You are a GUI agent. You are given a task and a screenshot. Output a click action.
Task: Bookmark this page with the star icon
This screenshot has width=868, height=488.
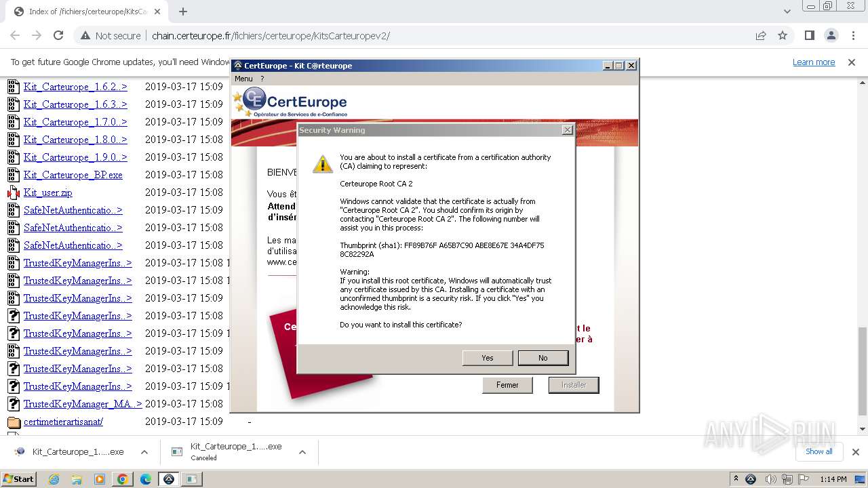coord(783,35)
